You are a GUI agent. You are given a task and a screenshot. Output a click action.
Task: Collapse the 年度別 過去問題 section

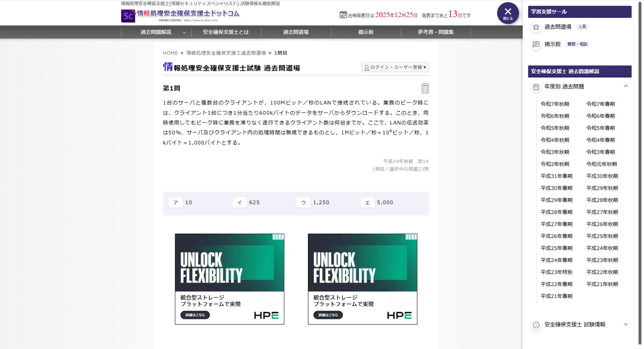(625, 86)
